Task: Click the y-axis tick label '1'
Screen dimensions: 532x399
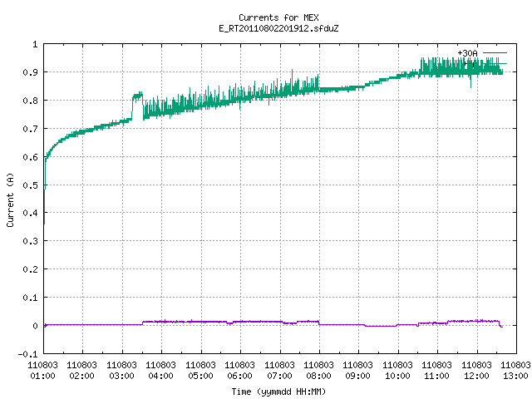Action: pos(35,44)
